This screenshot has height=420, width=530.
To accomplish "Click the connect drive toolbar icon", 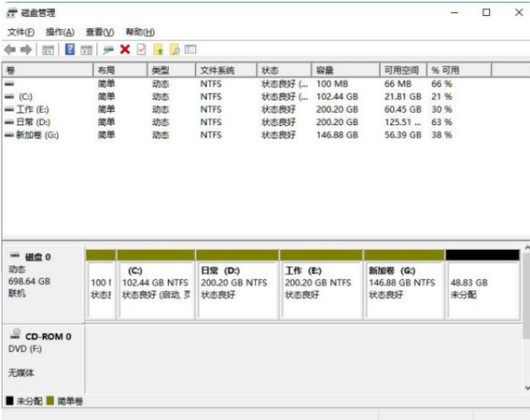I will [x=108, y=49].
